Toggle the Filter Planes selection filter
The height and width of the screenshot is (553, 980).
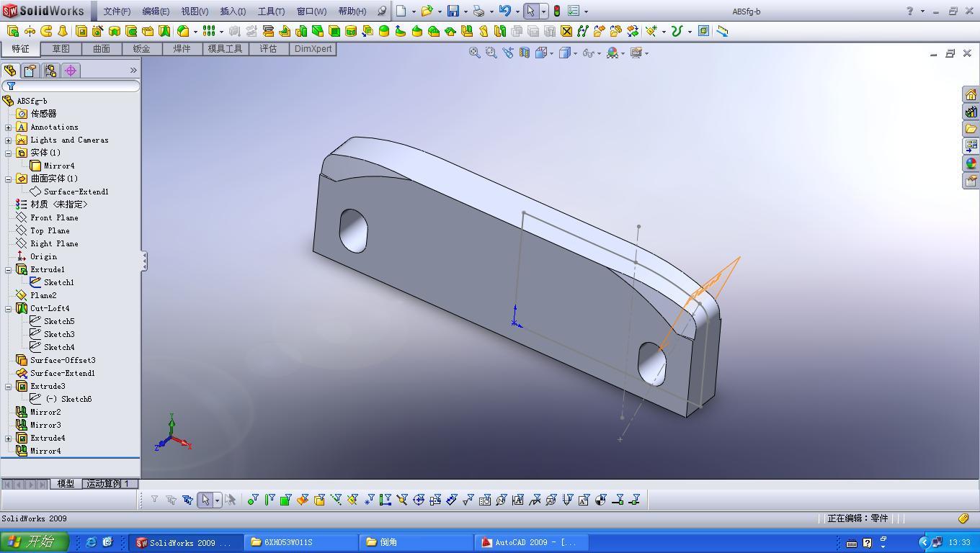click(x=352, y=500)
